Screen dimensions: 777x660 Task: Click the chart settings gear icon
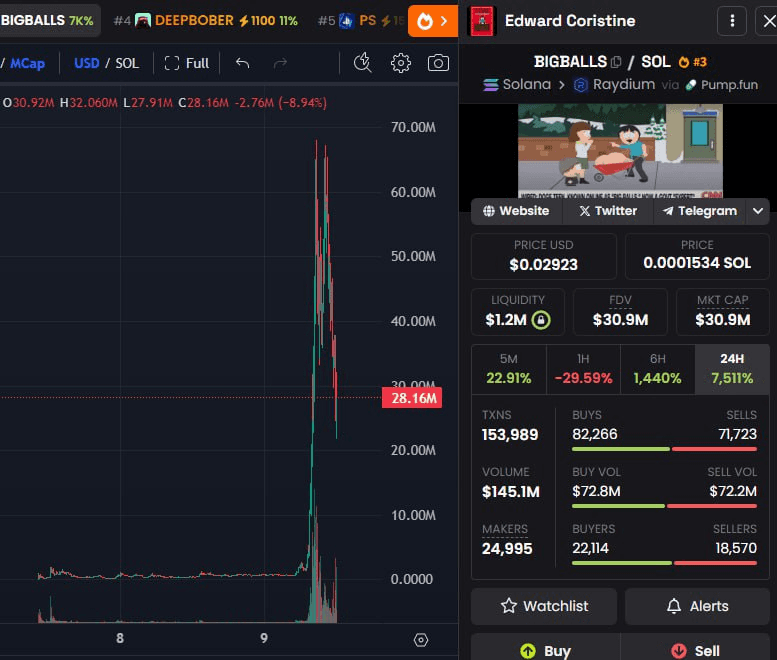pos(401,63)
